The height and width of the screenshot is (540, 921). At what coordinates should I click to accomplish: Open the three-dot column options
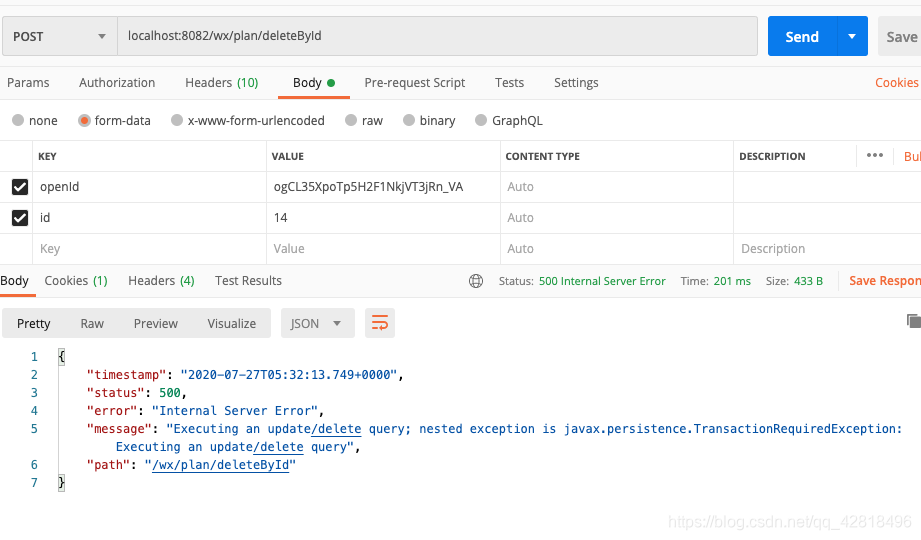pos(875,155)
